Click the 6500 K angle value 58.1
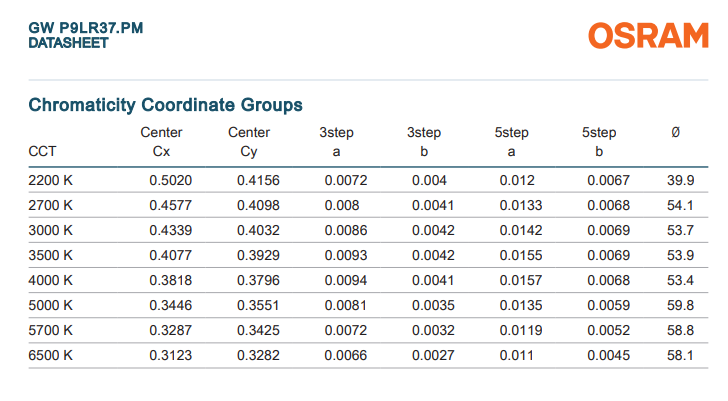Screen dimensions: 728x401 click(680, 355)
